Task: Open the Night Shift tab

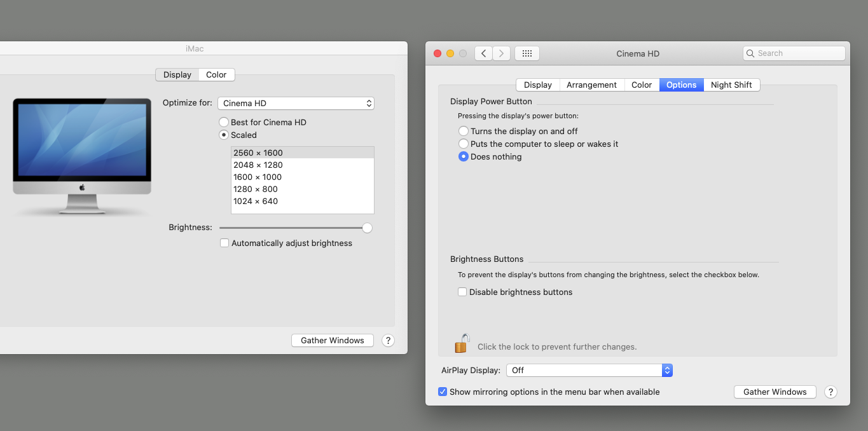Action: 731,85
